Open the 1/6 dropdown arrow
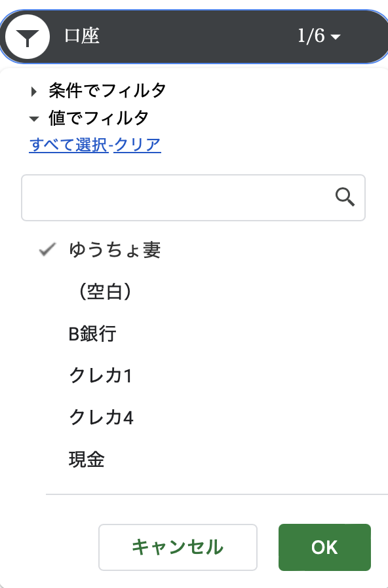The width and height of the screenshot is (388, 588). tap(336, 37)
